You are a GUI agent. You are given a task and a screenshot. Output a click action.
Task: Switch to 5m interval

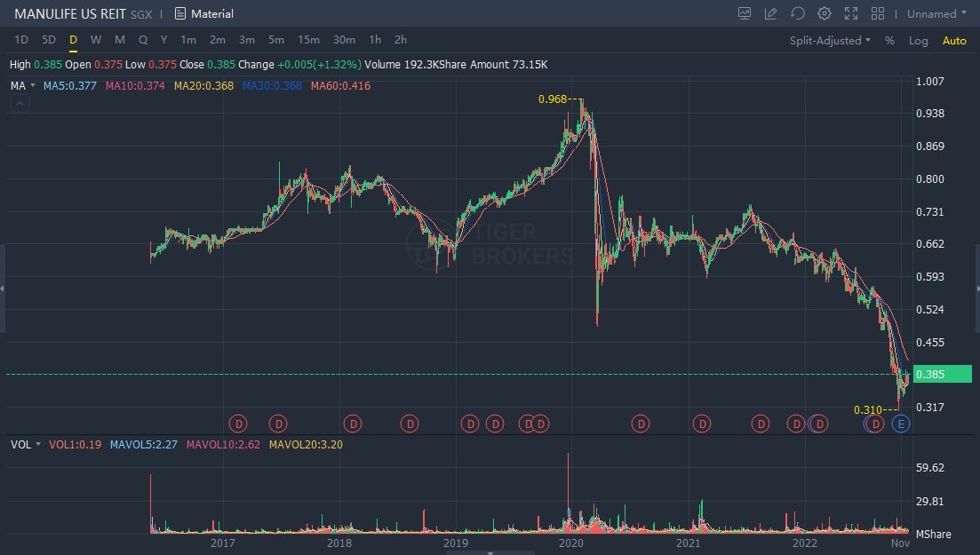pyautogui.click(x=276, y=39)
